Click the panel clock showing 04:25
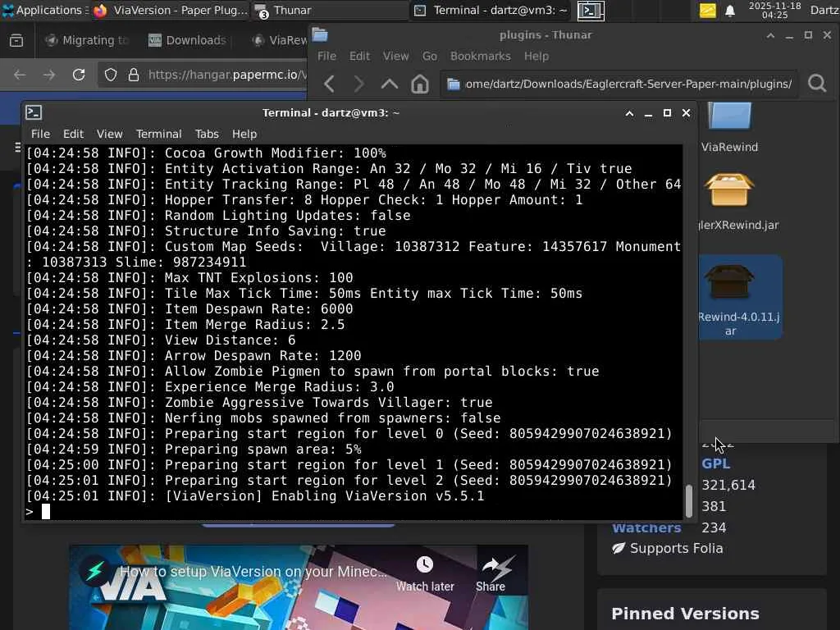 [774, 10]
